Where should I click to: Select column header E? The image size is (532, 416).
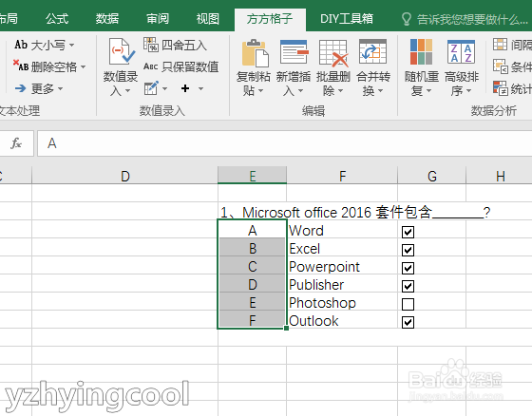pos(252,176)
